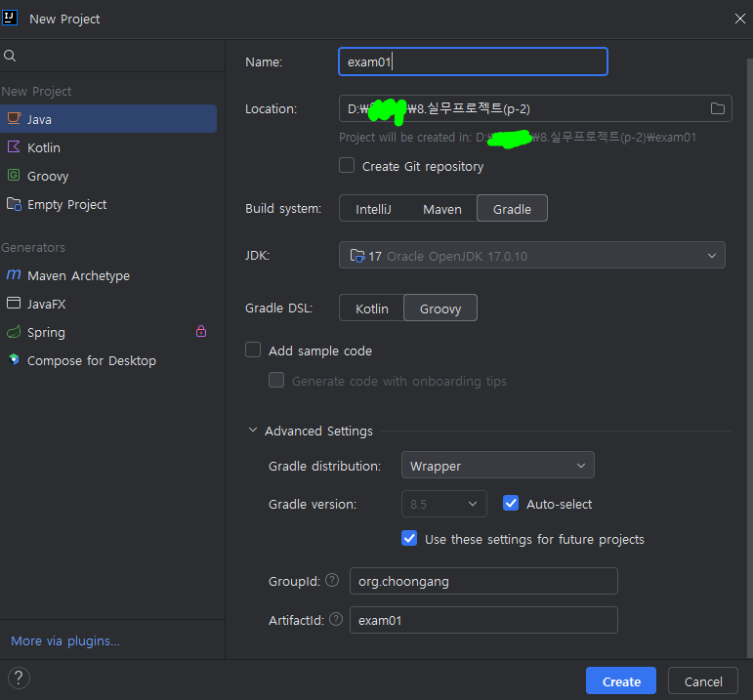Click the Spring leaf icon

pos(14,332)
